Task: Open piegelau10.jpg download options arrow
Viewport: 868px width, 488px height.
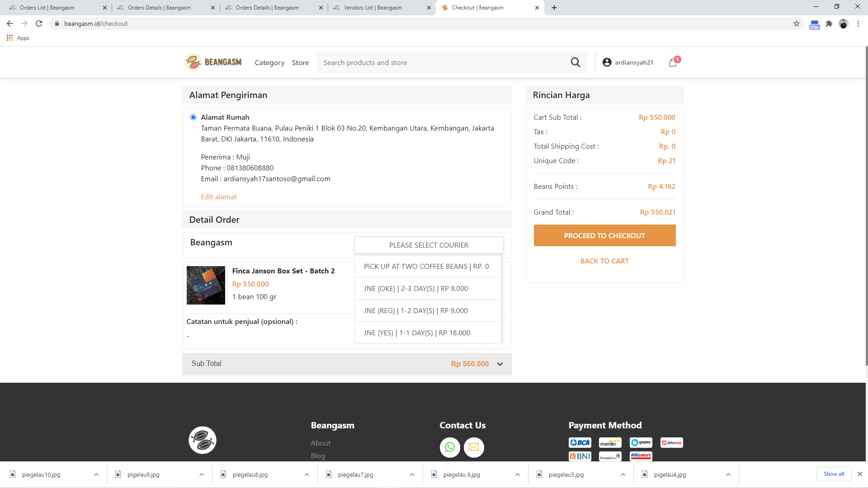Action: click(96, 474)
